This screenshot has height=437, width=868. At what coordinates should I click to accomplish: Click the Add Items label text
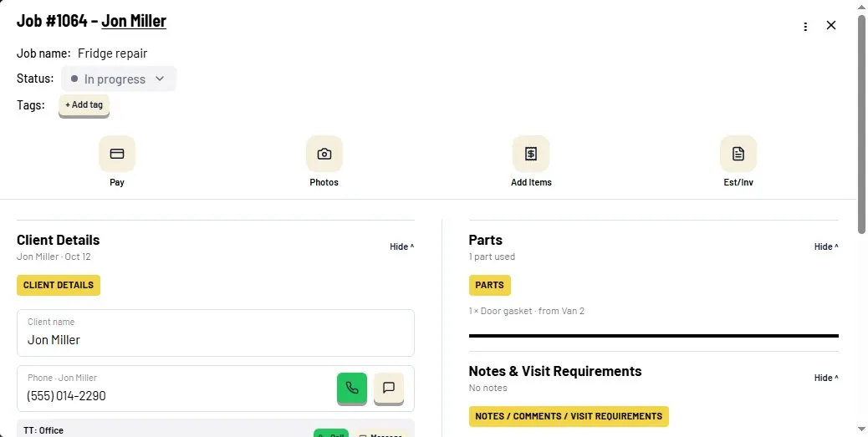pos(531,182)
